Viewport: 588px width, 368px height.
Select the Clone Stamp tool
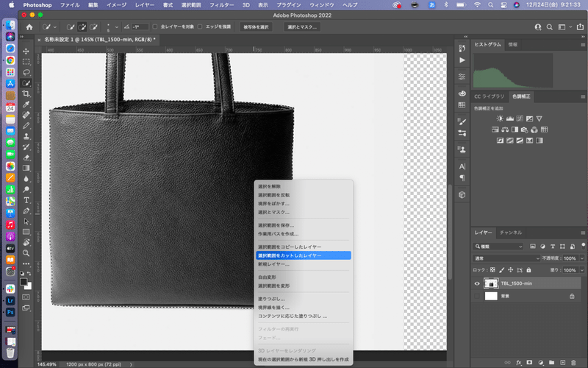[x=26, y=136]
